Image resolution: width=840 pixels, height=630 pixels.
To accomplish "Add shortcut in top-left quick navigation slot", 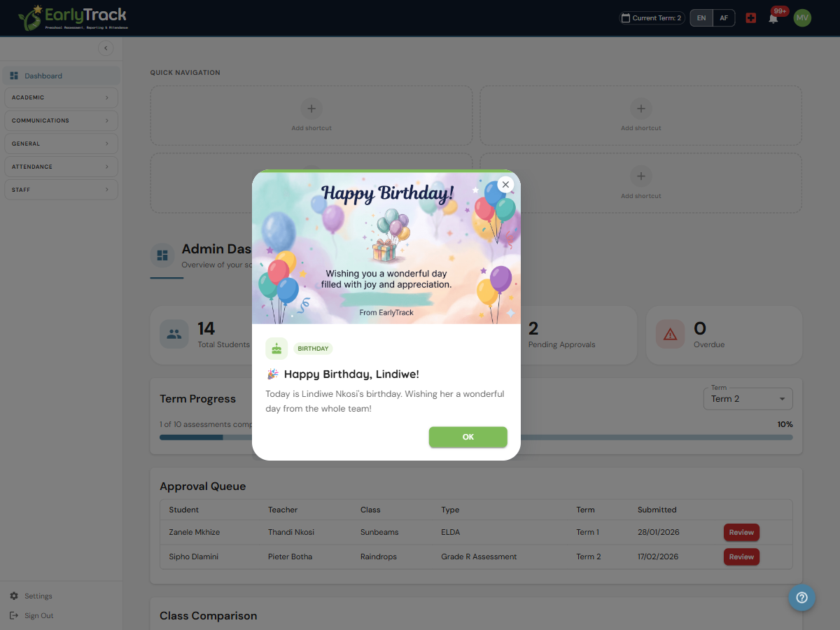I will click(311, 115).
